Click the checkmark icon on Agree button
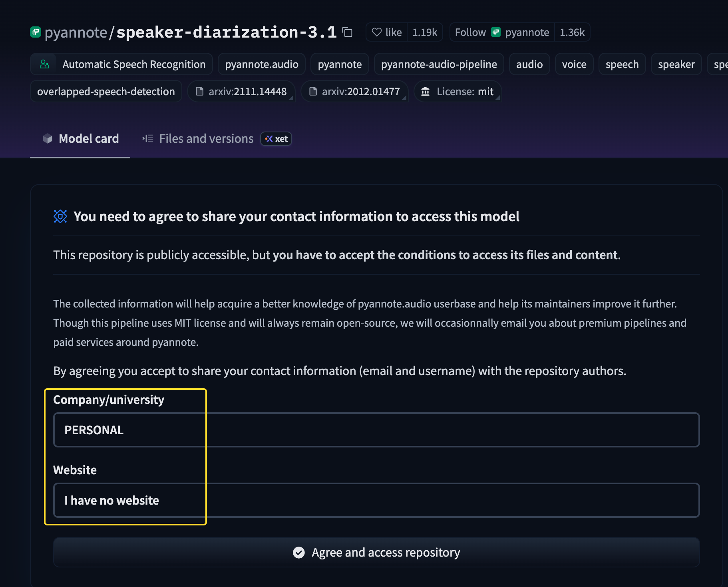Image resolution: width=728 pixels, height=587 pixels. pyautogui.click(x=299, y=552)
